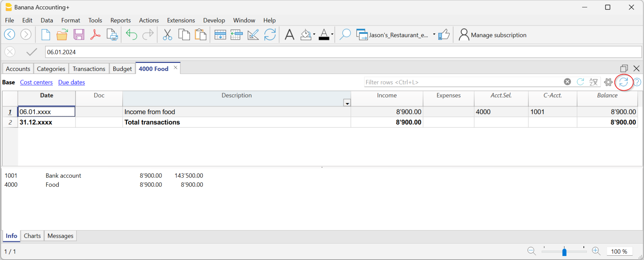Open the magnifier Find tool
The width and height of the screenshot is (644, 260).
(345, 35)
